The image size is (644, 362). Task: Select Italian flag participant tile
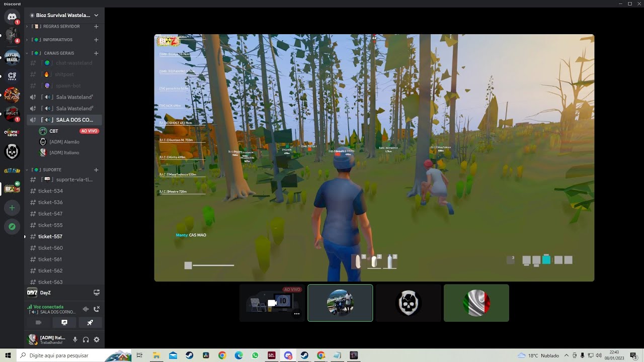[x=476, y=303]
